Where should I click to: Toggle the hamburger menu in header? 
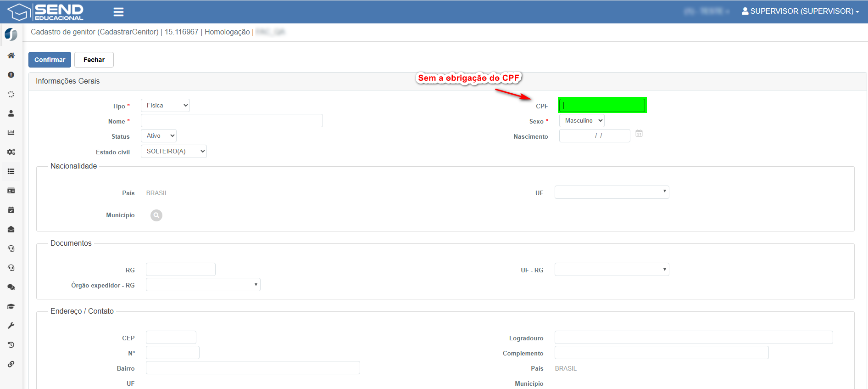118,12
